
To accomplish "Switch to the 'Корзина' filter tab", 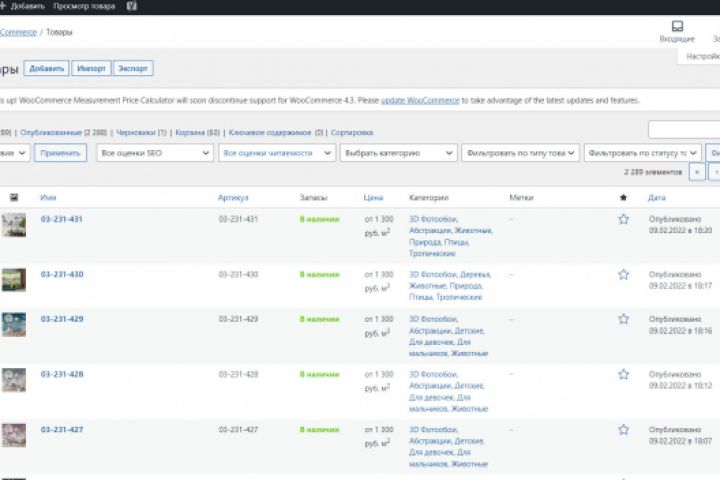I will (x=190, y=132).
